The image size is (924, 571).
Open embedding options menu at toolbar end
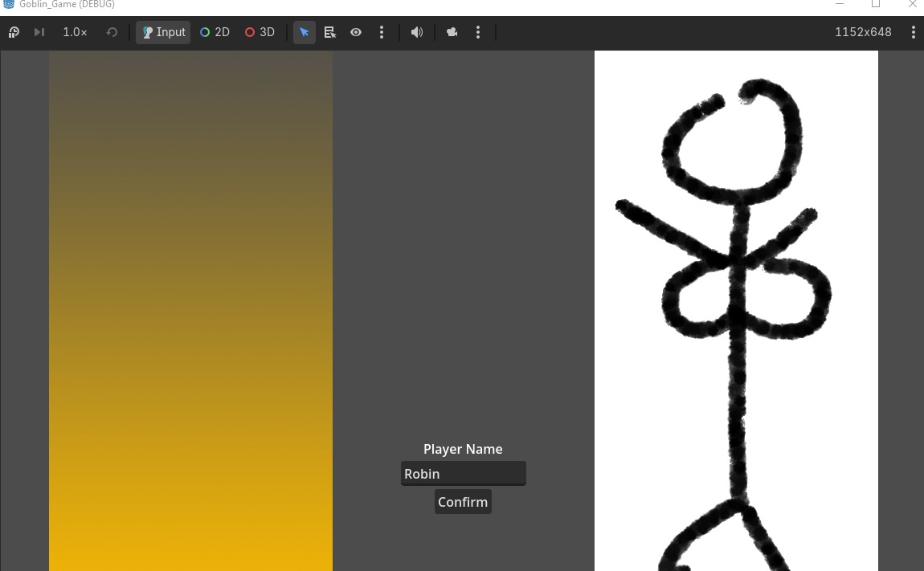coord(914,32)
